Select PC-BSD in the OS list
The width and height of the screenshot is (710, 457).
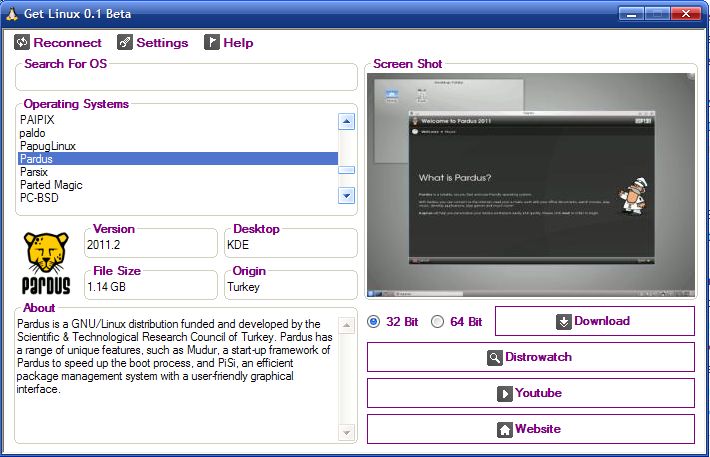point(178,198)
